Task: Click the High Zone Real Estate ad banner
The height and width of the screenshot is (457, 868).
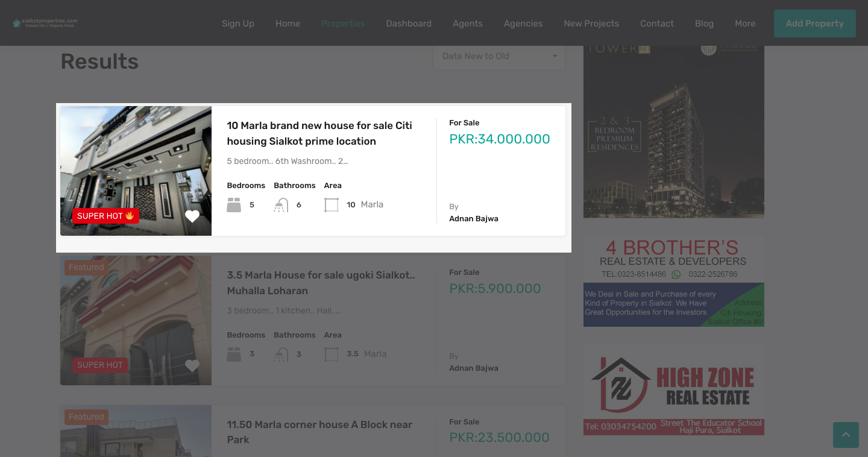Action: click(x=674, y=390)
